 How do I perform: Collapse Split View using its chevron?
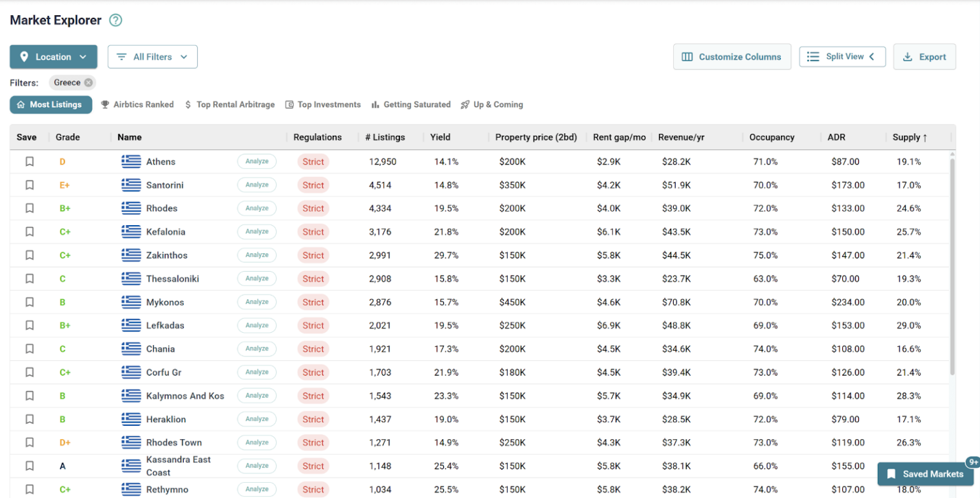(872, 57)
